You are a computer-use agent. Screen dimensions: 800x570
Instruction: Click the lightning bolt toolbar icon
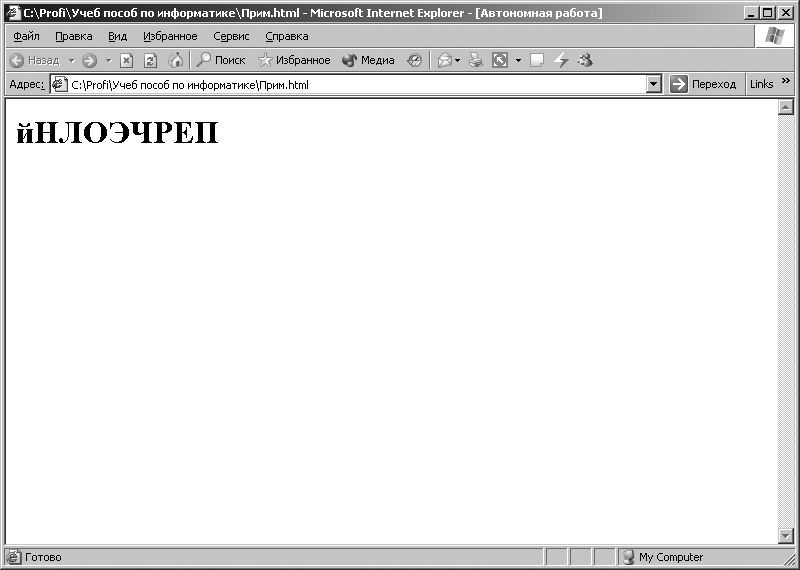(x=561, y=60)
